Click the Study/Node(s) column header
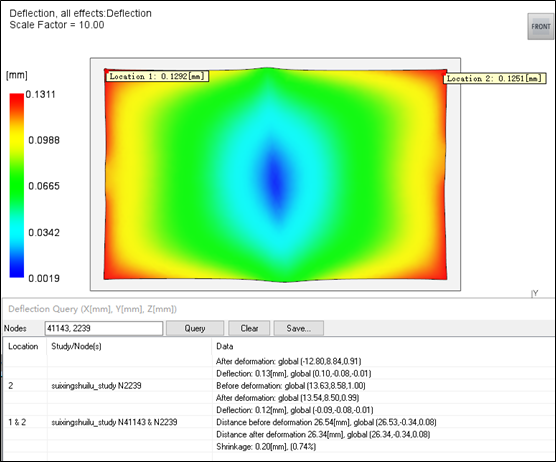This screenshot has width=556, height=462. [x=76, y=346]
